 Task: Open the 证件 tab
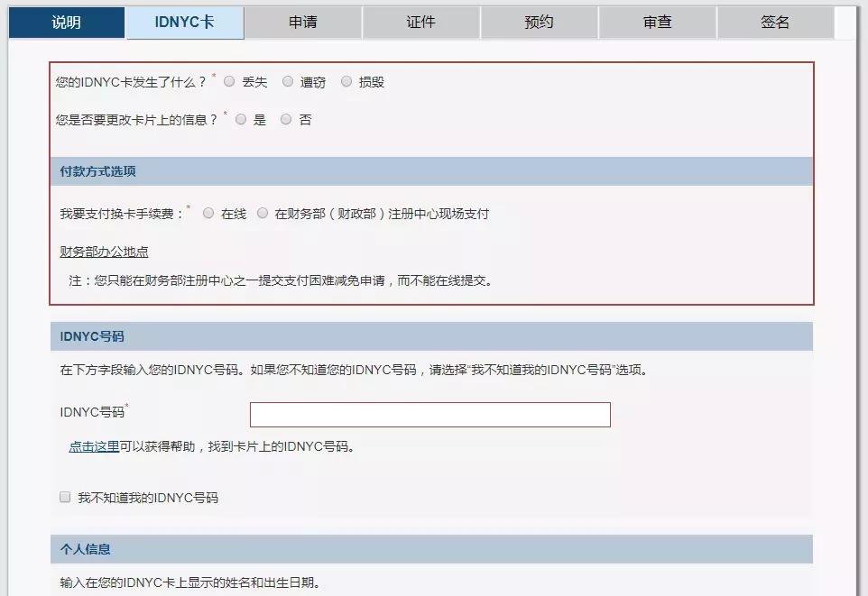coord(420,23)
